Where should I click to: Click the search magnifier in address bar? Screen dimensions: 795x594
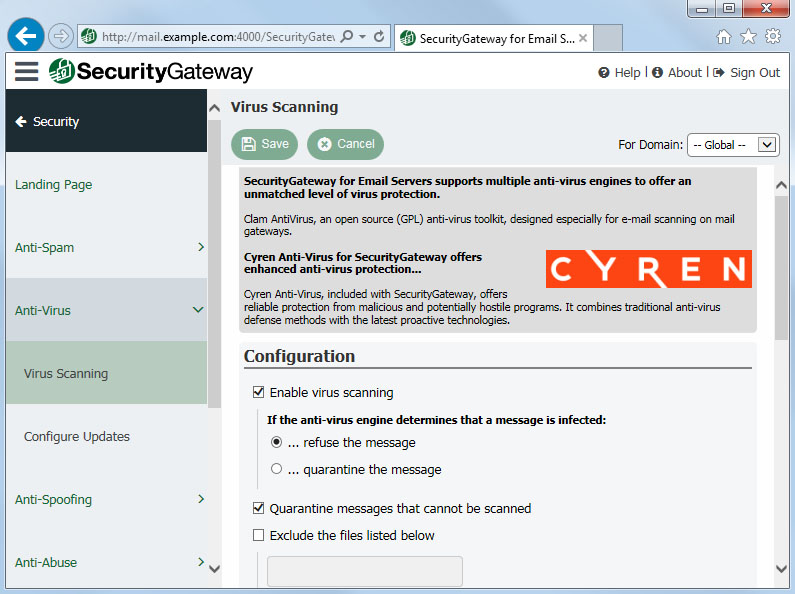click(x=347, y=36)
